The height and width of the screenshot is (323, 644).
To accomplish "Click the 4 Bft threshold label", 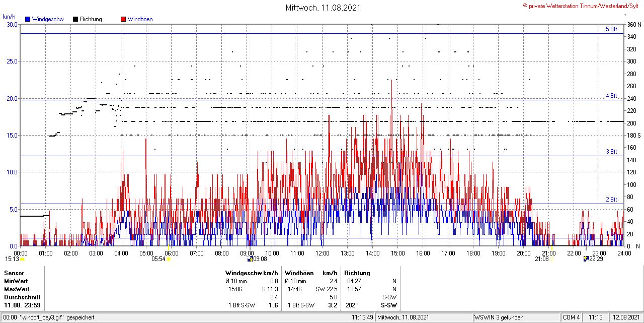I will [611, 95].
